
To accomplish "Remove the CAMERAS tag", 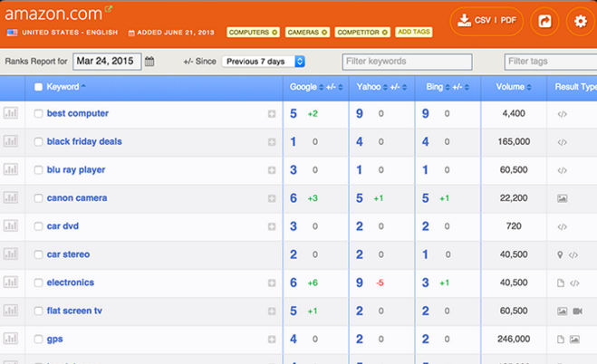I will pos(324,33).
